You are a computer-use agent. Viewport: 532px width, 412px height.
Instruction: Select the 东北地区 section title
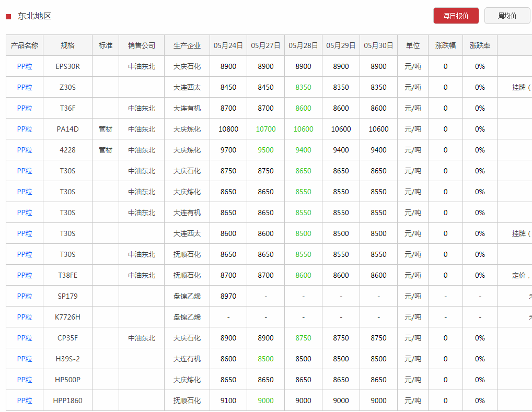pyautogui.click(x=34, y=16)
